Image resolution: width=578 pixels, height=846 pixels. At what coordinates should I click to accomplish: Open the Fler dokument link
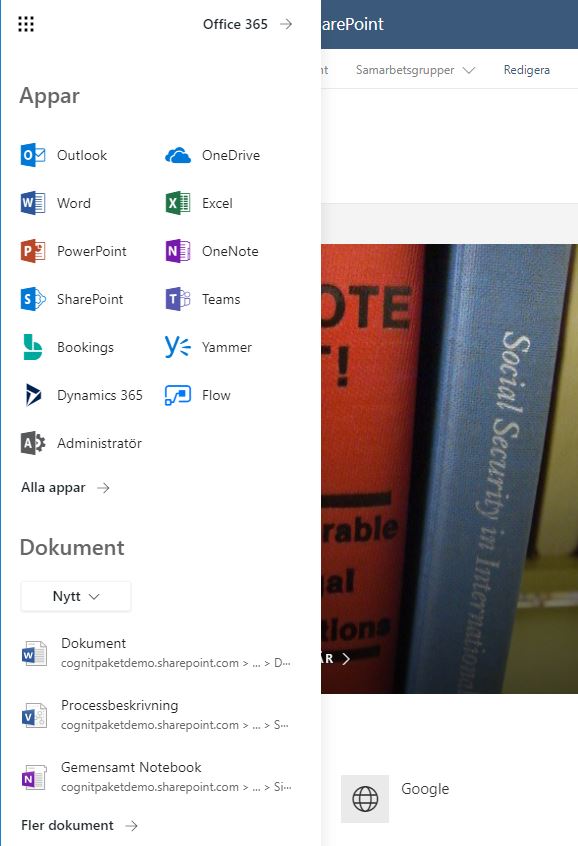pyautogui.click(x=67, y=825)
